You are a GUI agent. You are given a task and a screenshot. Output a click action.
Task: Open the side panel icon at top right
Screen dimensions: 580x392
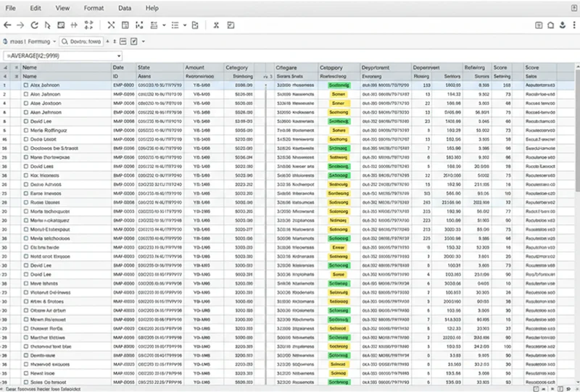point(539,25)
